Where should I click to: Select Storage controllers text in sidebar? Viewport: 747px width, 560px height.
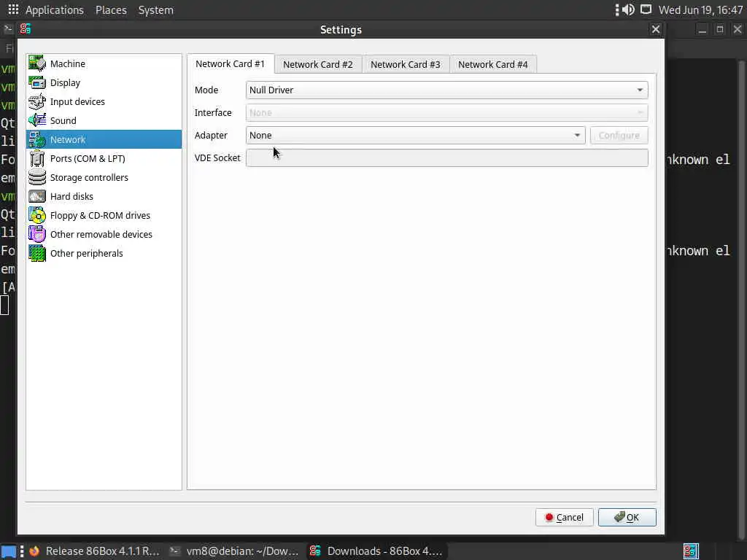pos(89,178)
